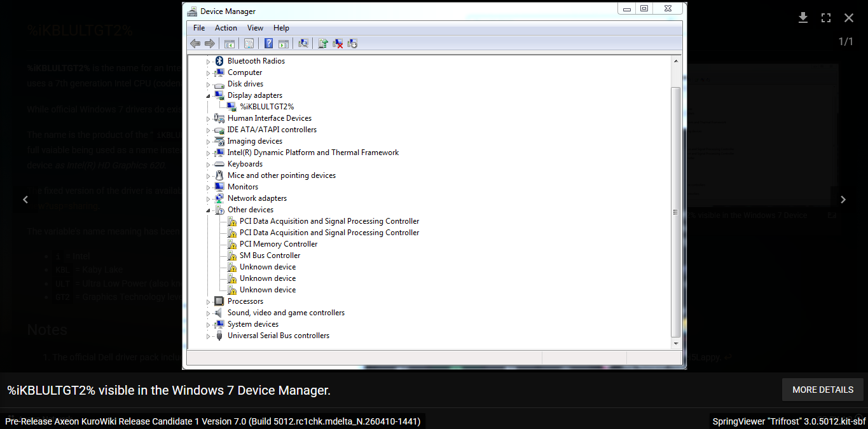Click the Show/Hide Action Pane icon

[284, 43]
